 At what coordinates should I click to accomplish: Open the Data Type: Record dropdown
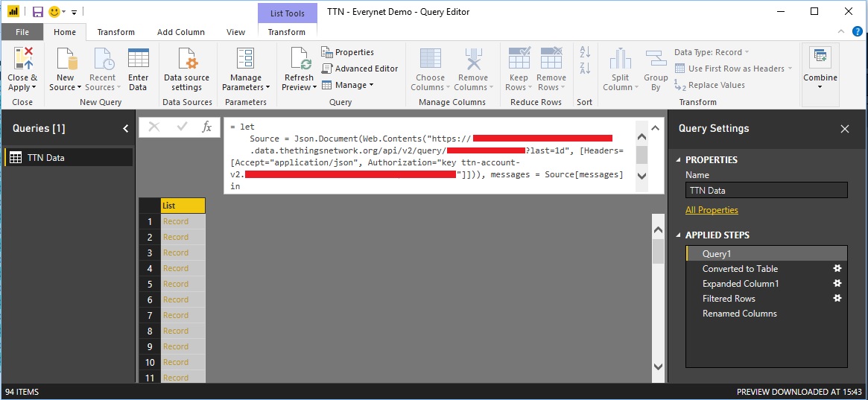point(712,52)
